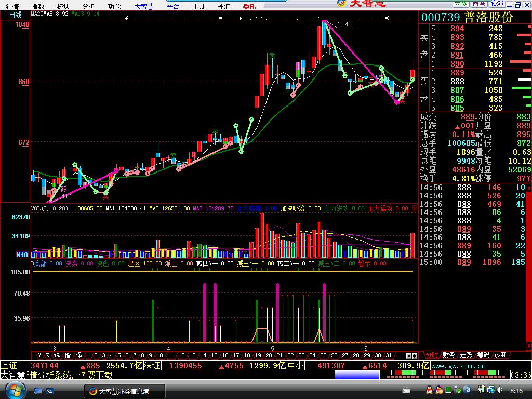This screenshot has width=532, height=399.
Task: Select the 选 tab in bottom strip
Action: pos(57,355)
